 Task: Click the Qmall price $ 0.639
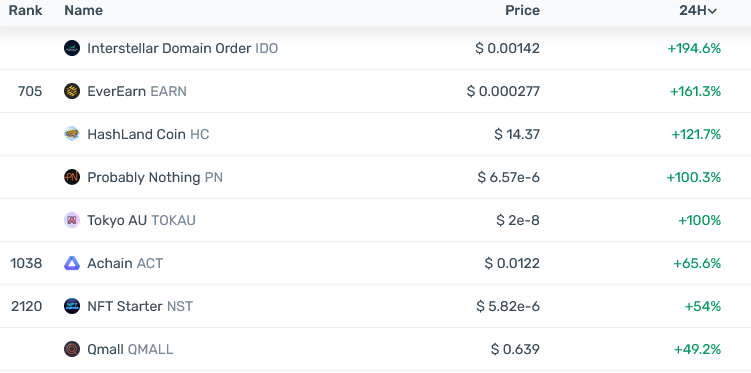(515, 349)
